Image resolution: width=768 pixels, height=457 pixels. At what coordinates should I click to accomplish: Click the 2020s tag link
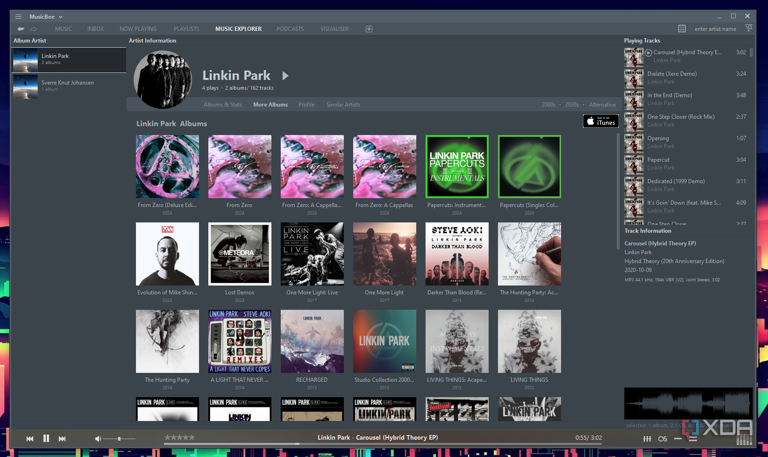(x=572, y=104)
